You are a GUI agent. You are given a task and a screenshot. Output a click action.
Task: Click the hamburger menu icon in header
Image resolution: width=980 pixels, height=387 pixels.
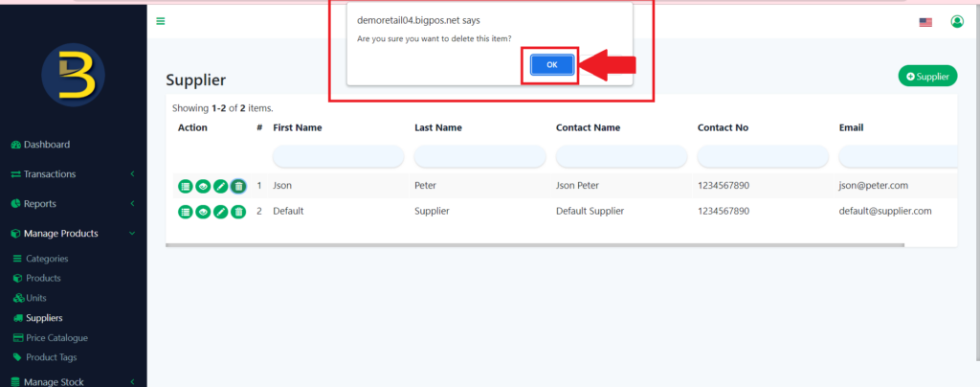(x=161, y=21)
